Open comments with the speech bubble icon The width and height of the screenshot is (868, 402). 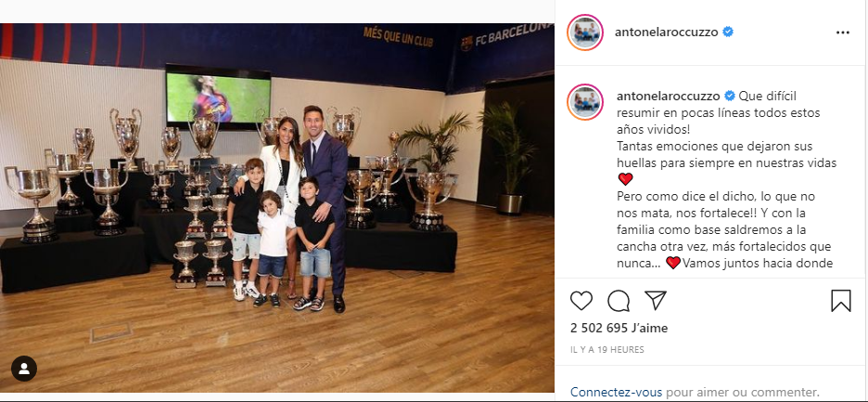[x=619, y=301]
